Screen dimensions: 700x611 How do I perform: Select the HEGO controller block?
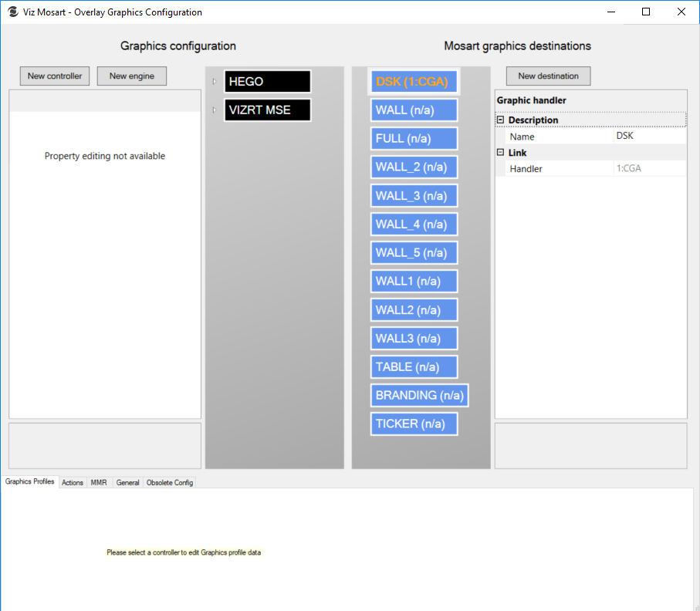tap(267, 81)
